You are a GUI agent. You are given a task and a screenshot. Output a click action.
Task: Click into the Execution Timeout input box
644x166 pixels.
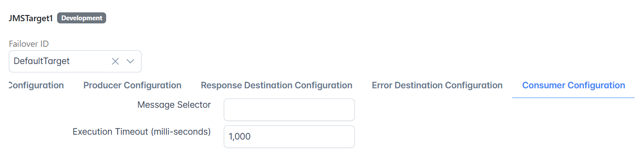(289, 137)
